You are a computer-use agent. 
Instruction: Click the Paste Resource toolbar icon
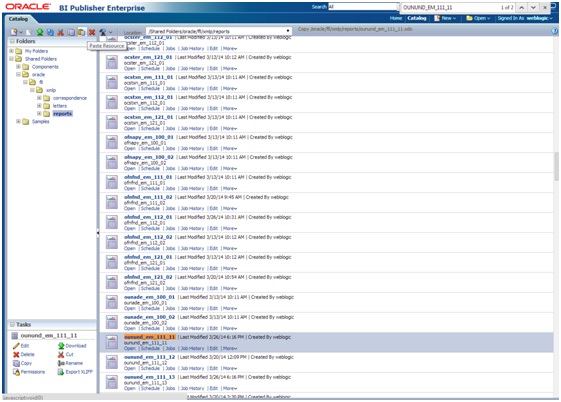coord(81,32)
